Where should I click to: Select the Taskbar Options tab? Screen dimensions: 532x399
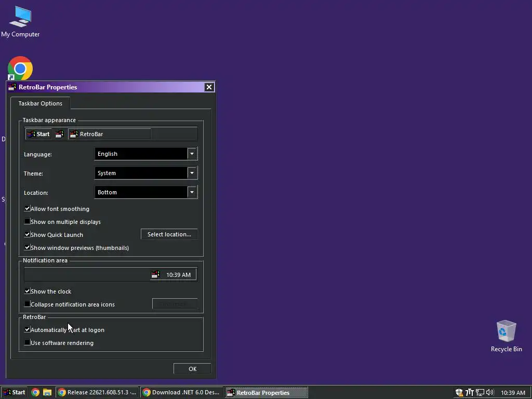coord(41,103)
